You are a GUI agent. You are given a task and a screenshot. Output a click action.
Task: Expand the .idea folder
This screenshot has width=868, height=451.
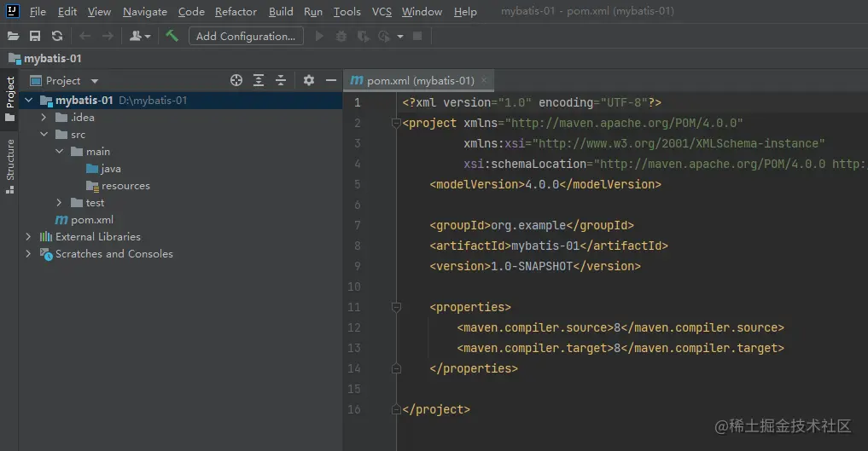(44, 117)
